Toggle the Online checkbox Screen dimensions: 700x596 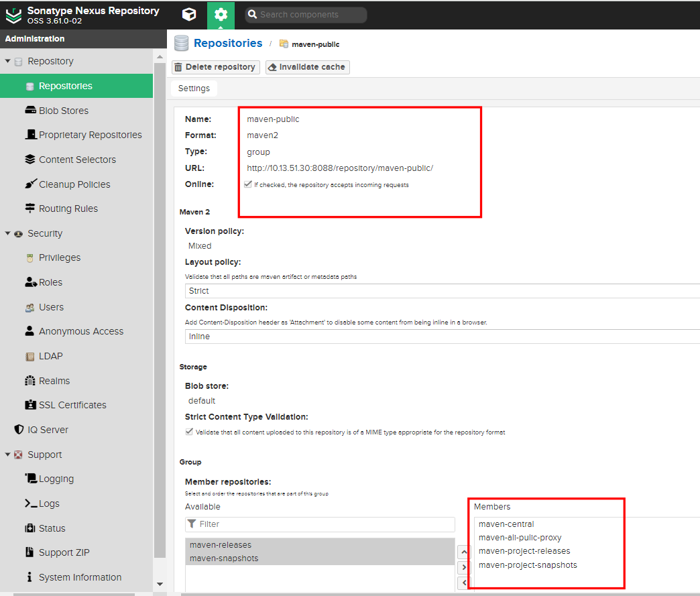click(248, 184)
